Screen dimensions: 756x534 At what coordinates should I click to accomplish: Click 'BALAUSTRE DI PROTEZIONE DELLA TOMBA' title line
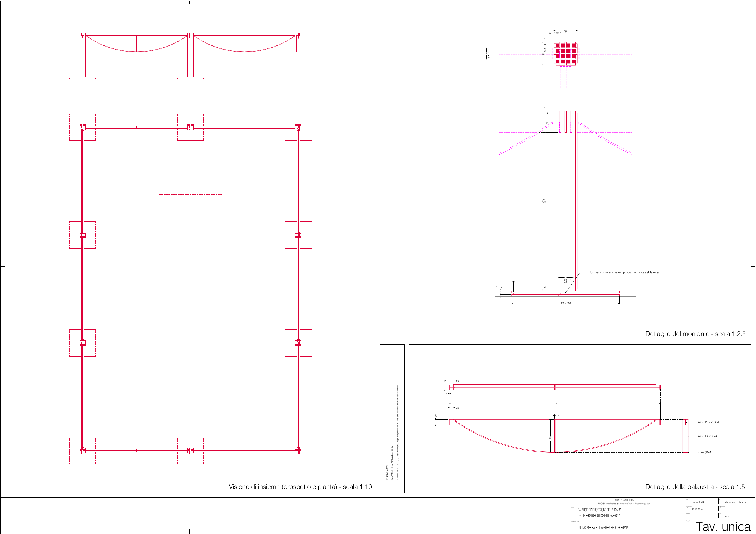coord(599,510)
